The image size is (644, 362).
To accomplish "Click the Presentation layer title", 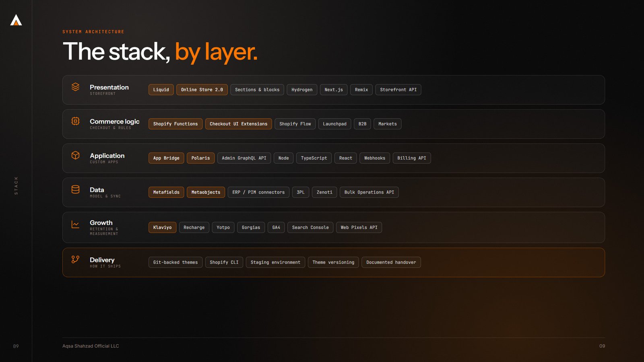I will coord(109,87).
